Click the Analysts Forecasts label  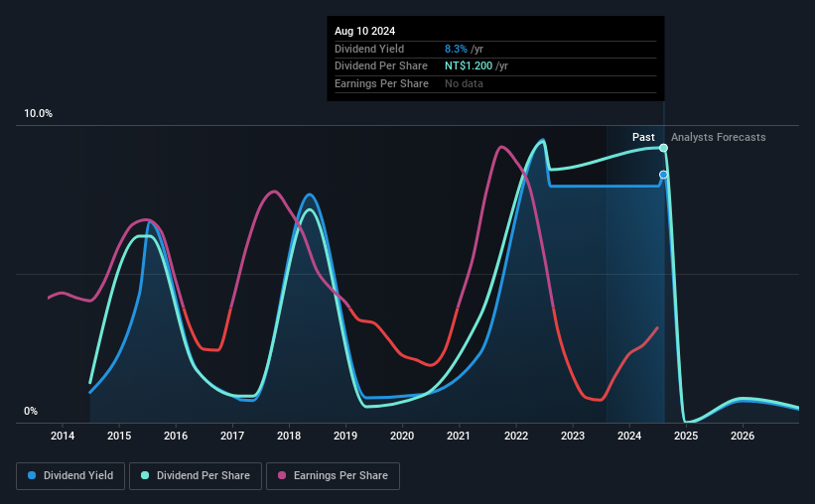(719, 137)
